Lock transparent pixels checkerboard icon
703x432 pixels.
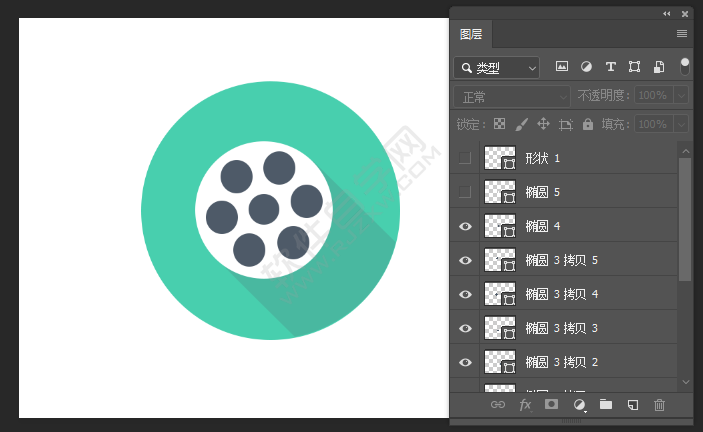(x=499, y=124)
